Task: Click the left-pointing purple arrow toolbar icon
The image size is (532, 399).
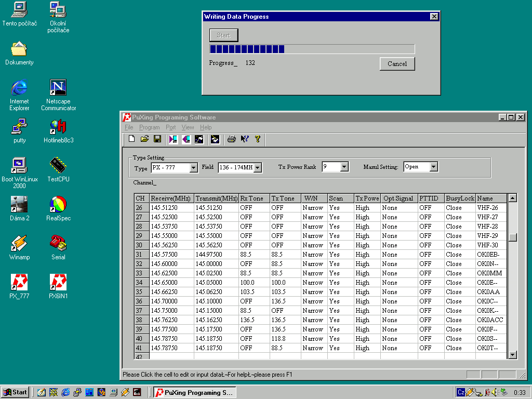Action: click(186, 139)
